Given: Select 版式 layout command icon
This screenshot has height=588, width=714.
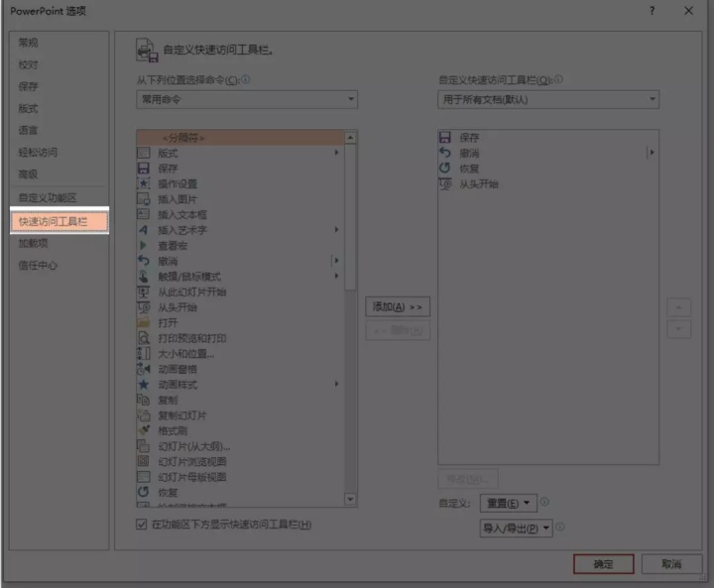Looking at the screenshot, I should (144, 153).
